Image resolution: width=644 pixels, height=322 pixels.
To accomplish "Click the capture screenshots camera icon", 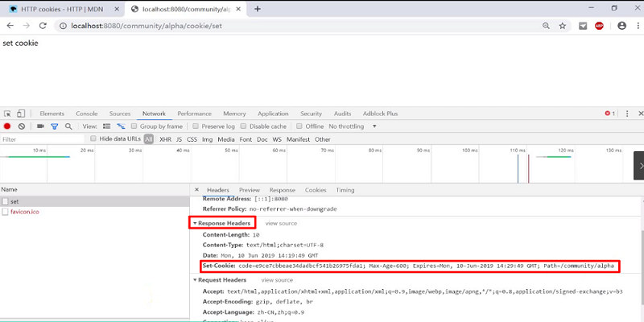I will [x=40, y=126].
